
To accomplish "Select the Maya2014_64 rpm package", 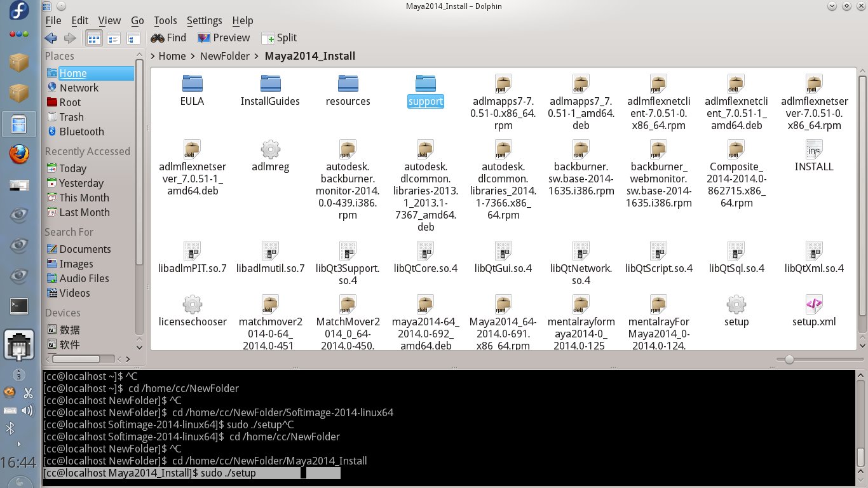I will coord(503,322).
